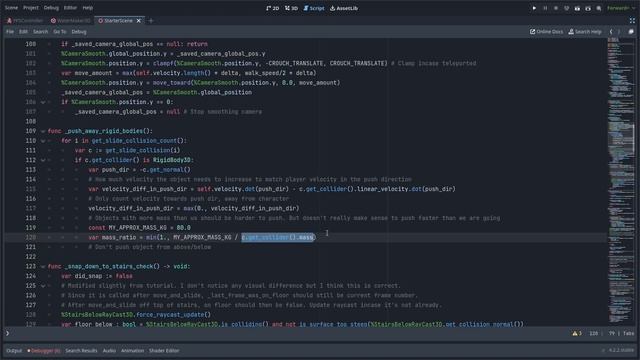
Task: Close the StarterScene tab
Action: (x=139, y=20)
